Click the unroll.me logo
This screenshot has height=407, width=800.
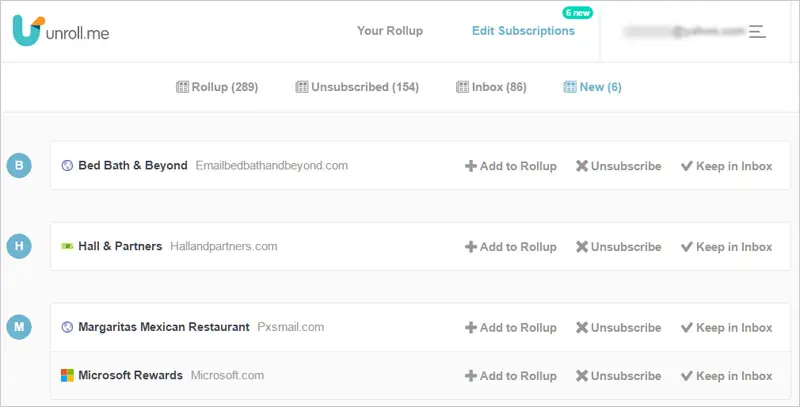pyautogui.click(x=61, y=31)
